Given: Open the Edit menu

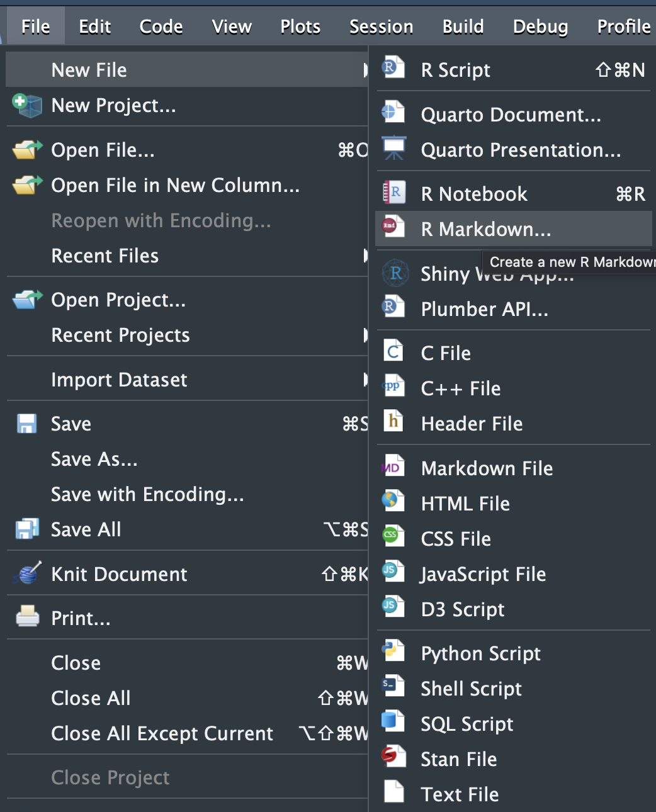Looking at the screenshot, I should point(95,26).
